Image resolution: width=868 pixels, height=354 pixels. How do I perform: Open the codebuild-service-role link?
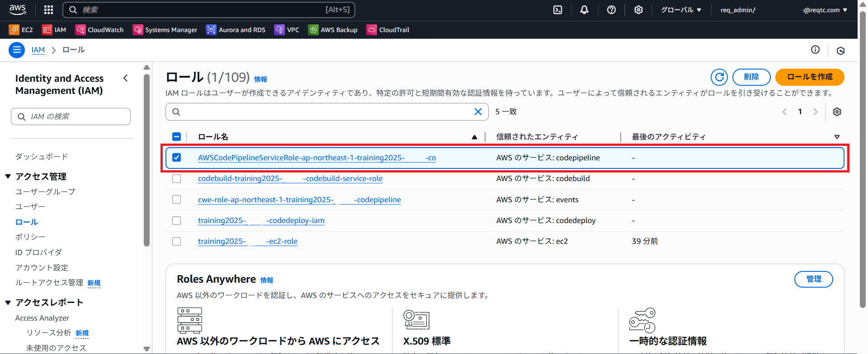[290, 178]
